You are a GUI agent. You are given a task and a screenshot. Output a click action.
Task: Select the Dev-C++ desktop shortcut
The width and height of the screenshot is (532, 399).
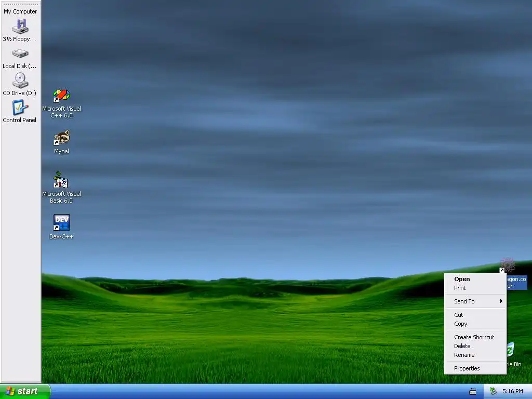coord(61,222)
